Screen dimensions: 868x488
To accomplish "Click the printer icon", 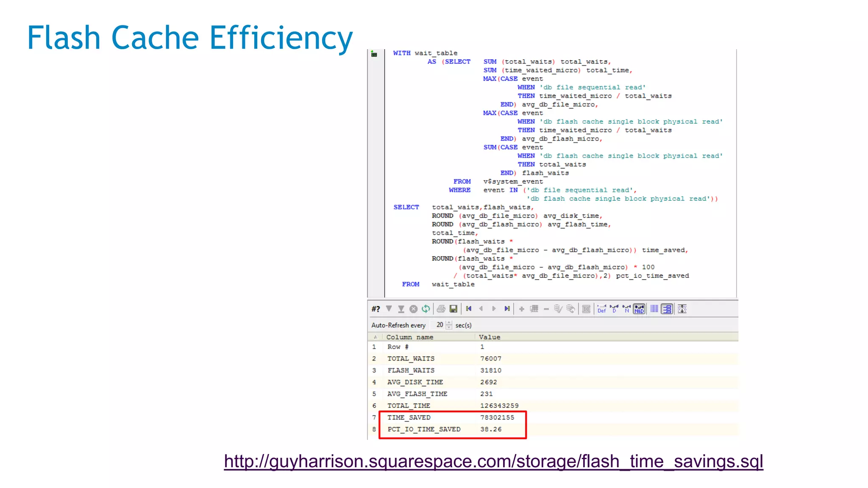I will coord(441,309).
